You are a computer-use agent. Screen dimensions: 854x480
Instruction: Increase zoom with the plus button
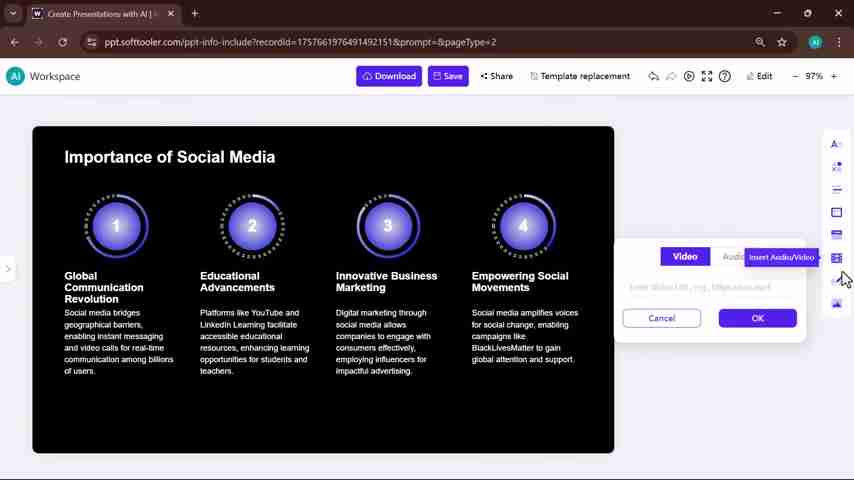pyautogui.click(x=834, y=76)
